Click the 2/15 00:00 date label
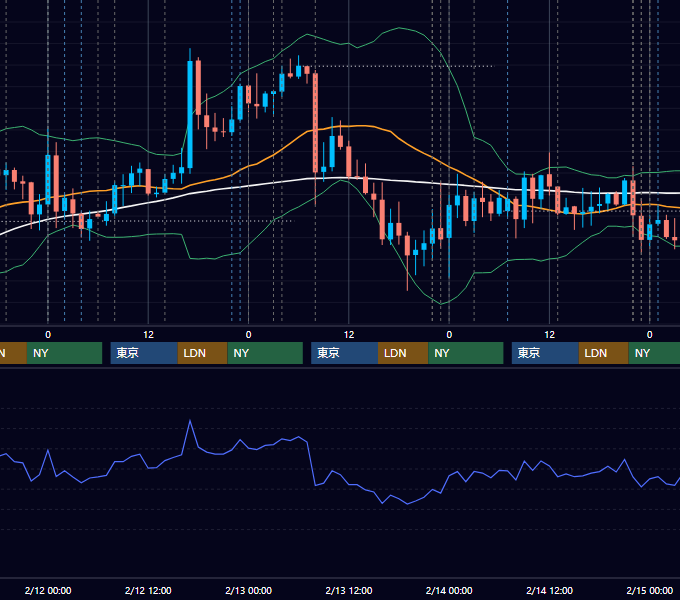Viewport: 680px width, 600px height. coord(650,590)
